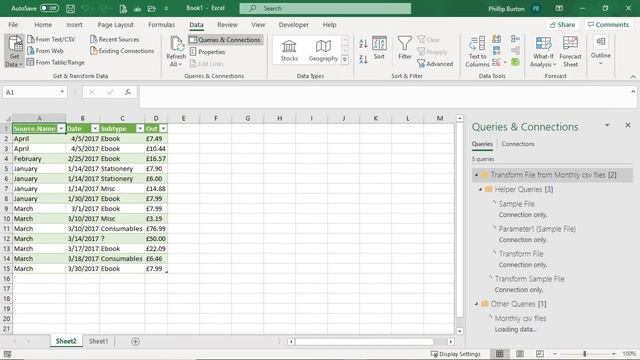Open Advanced filter options
Image resolution: width=640 pixels, height=360 pixels.
(435, 64)
